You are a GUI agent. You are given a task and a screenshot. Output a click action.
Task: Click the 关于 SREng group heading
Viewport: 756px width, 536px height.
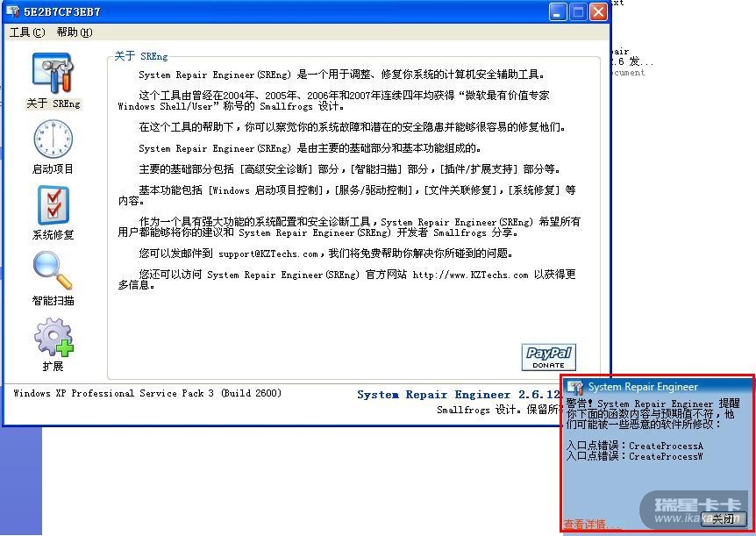click(x=141, y=56)
